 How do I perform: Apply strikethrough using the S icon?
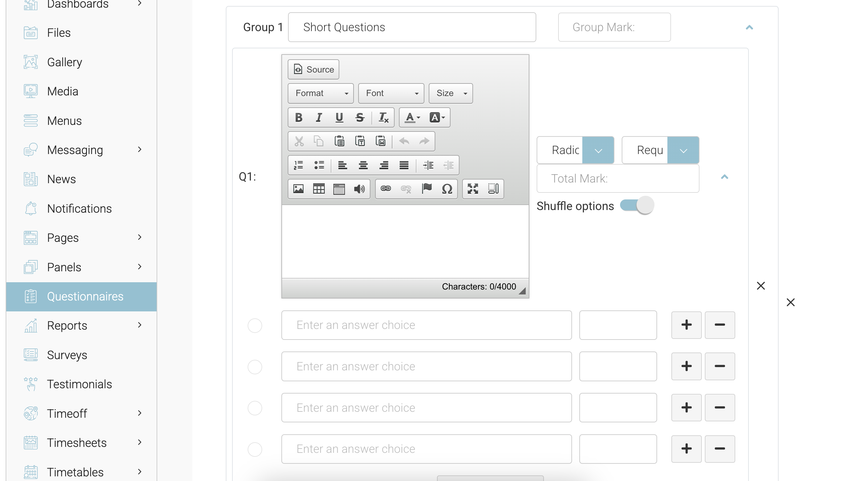360,117
